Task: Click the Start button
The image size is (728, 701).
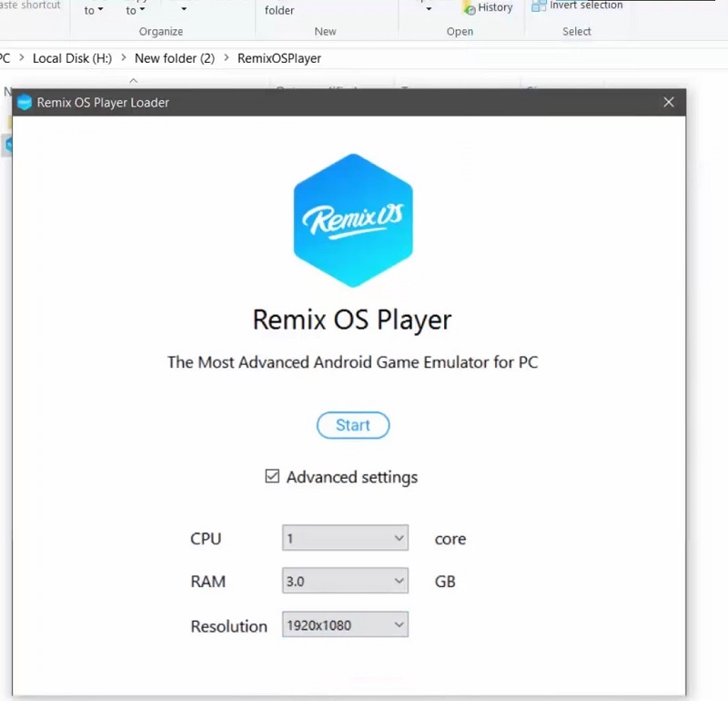Action: pyautogui.click(x=353, y=425)
